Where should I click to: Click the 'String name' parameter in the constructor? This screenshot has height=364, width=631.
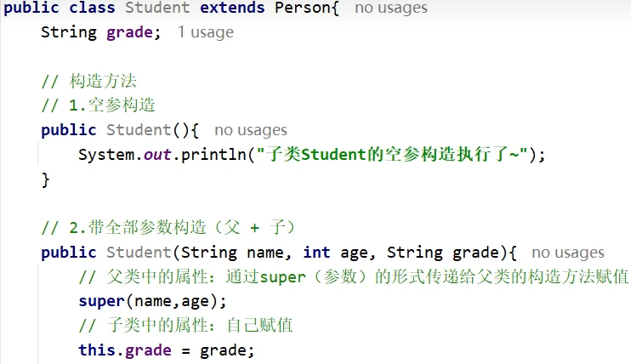232,253
